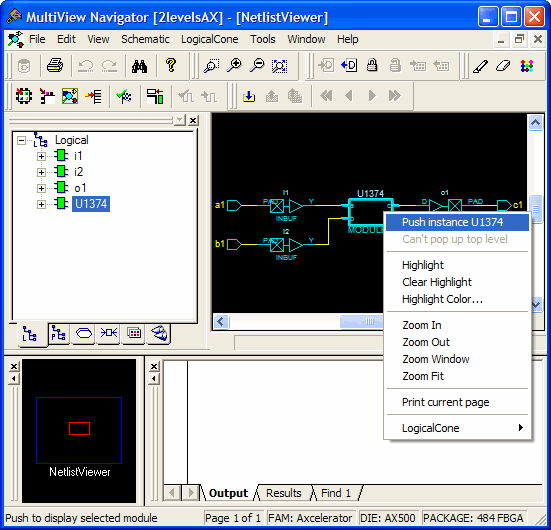
Task: Select the Output tab
Action: [x=228, y=493]
